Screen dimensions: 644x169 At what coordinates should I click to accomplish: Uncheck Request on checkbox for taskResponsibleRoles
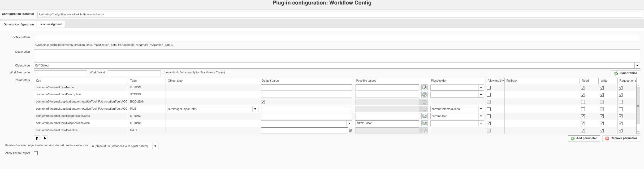pyautogui.click(x=621, y=123)
